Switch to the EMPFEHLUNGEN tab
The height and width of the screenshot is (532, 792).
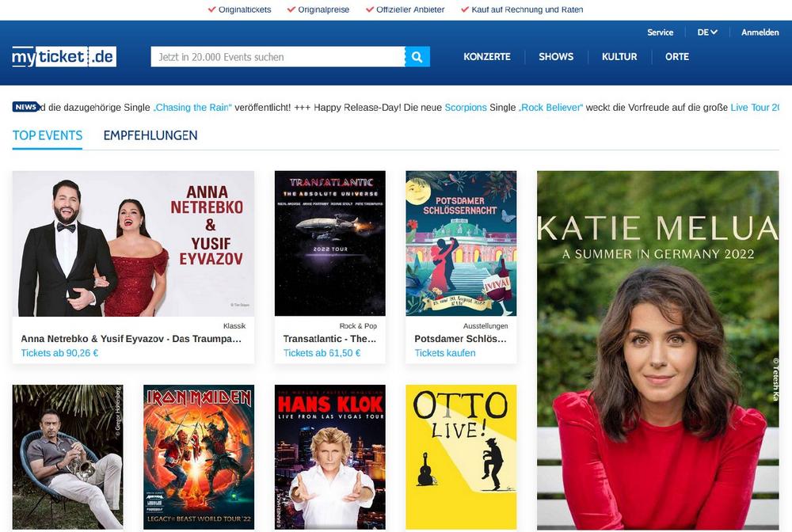click(x=150, y=135)
